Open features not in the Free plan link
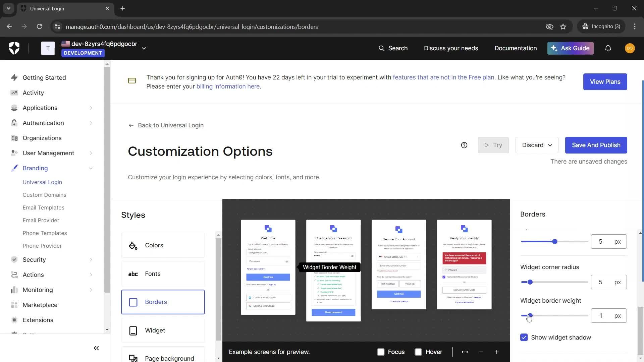644x362 pixels. pyautogui.click(x=443, y=77)
